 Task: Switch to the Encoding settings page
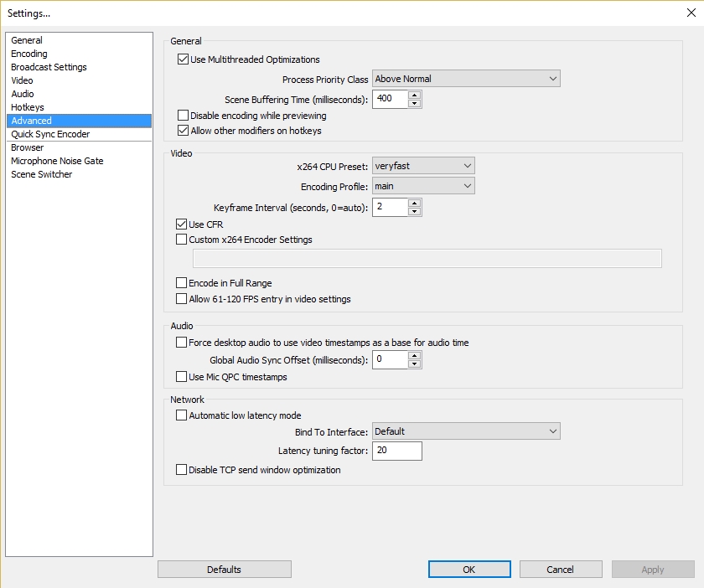(x=28, y=53)
